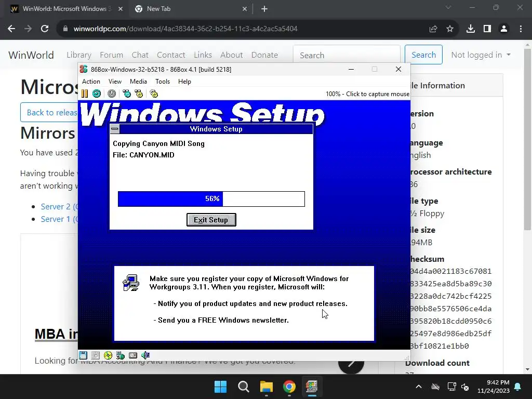Click 'File: CANYON.MID' text
This screenshot has width=532, height=399.
143,155
